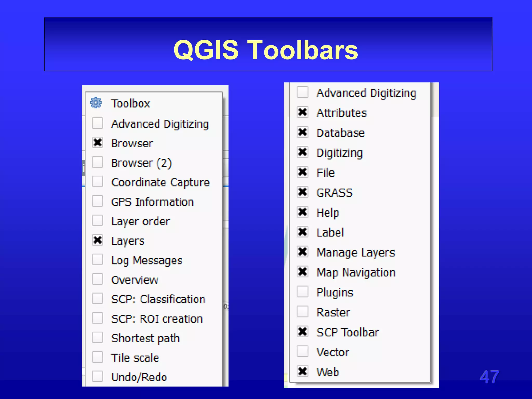Uncheck the Browser panel checkbox

point(97,142)
